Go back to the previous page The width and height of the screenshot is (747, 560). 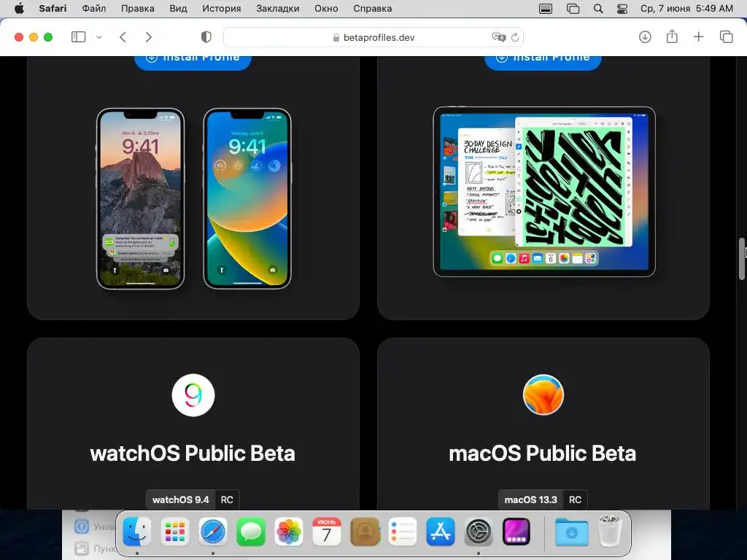[123, 37]
